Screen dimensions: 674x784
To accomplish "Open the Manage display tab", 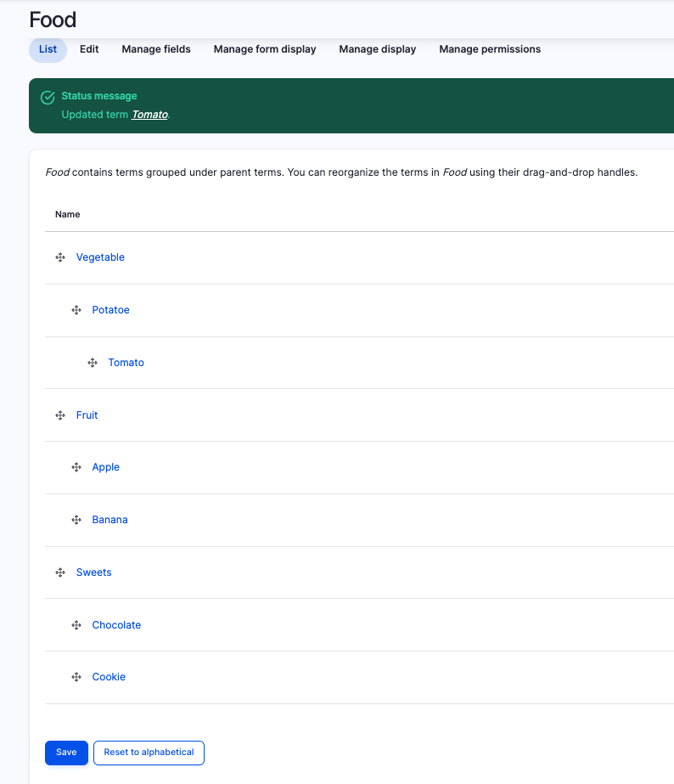I will (378, 49).
